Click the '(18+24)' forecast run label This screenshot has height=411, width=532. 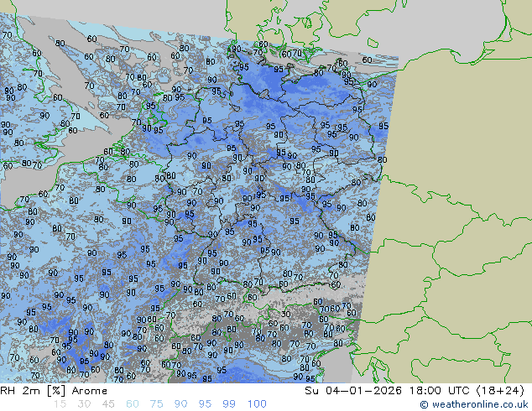tap(500, 391)
